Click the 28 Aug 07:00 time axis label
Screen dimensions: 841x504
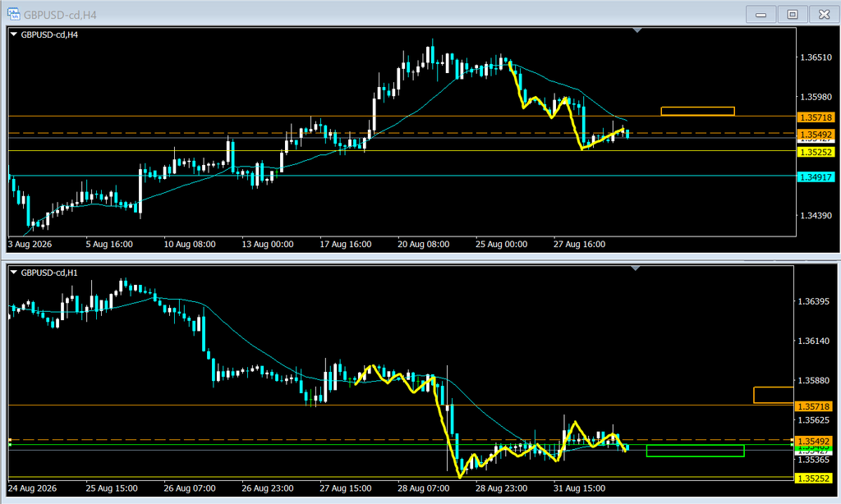point(423,488)
